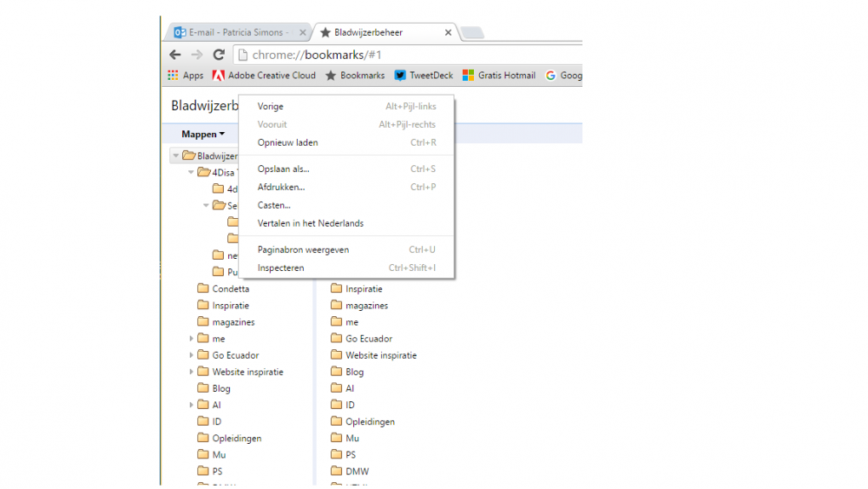The image size is (868, 489).
Task: Select Opleidingen folder in left tree
Action: 230,438
